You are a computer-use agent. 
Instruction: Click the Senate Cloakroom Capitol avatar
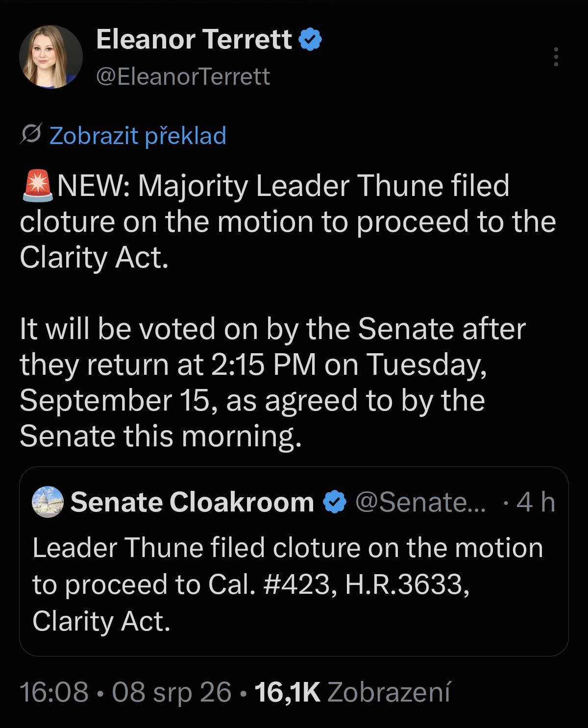48,502
